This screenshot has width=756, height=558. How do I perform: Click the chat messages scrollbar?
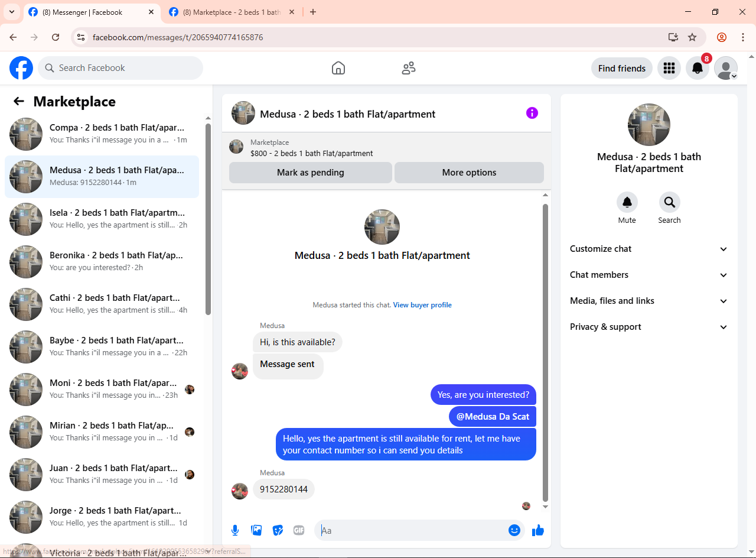coord(545,352)
